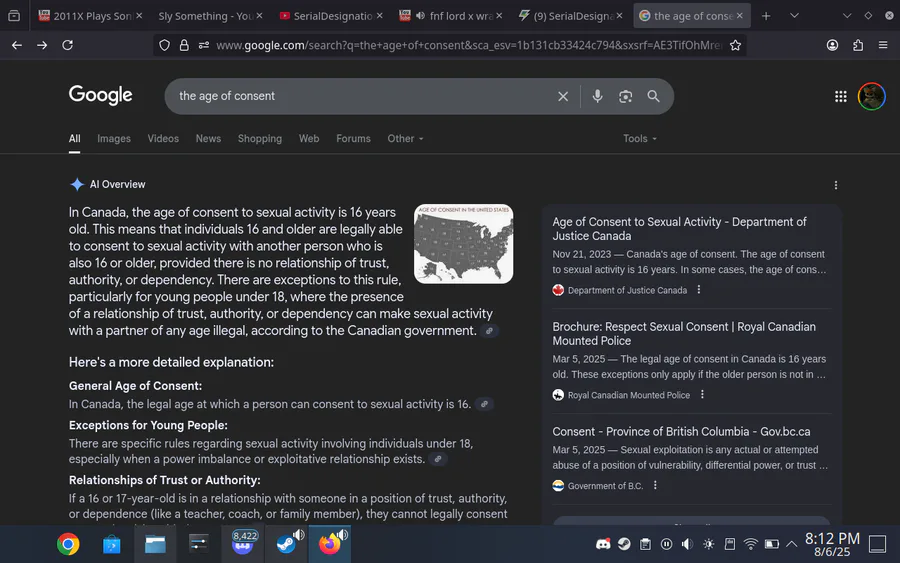The width and height of the screenshot is (900, 563).
Task: Submit search with the magnifier icon
Action: [x=654, y=96]
